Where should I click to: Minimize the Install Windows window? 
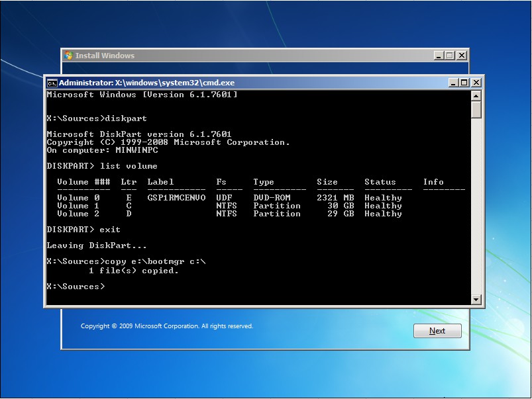(x=439, y=56)
